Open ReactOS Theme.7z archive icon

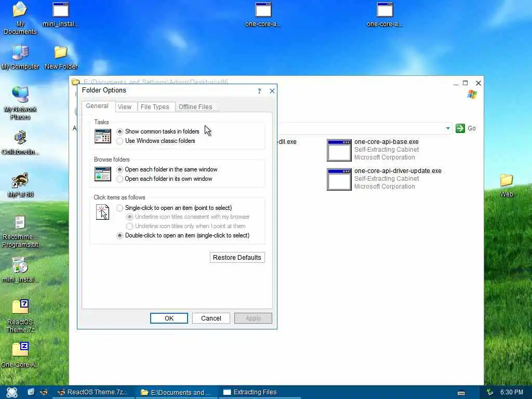(x=20, y=316)
